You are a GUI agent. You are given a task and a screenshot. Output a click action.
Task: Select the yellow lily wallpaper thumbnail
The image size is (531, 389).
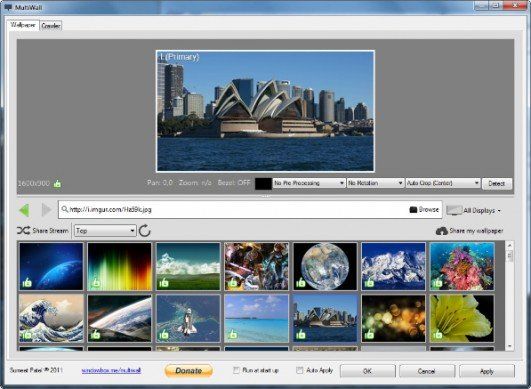462,318
